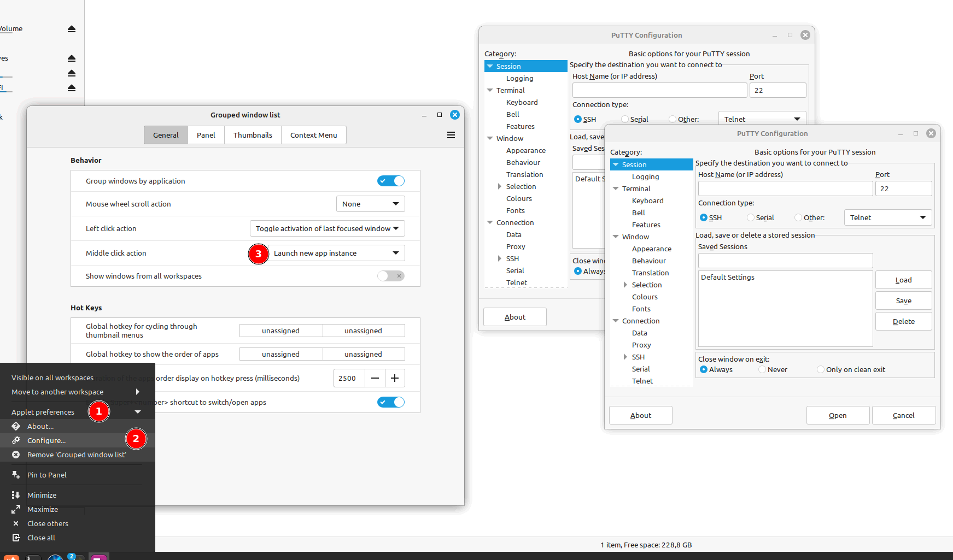Choose Never for close window on exit

point(762,369)
